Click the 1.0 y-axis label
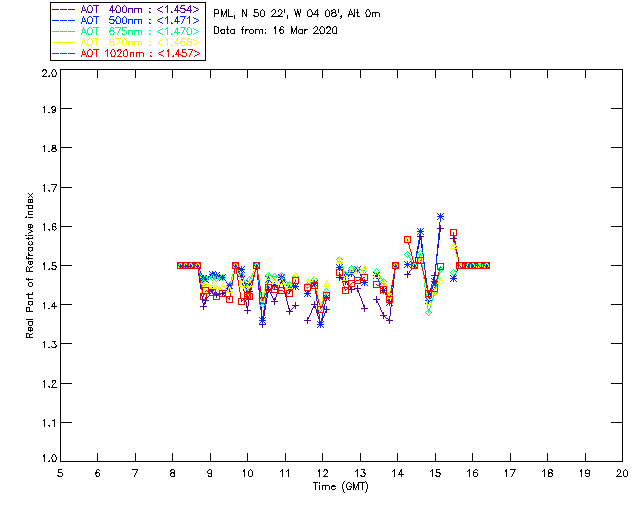 pyautogui.click(x=49, y=458)
